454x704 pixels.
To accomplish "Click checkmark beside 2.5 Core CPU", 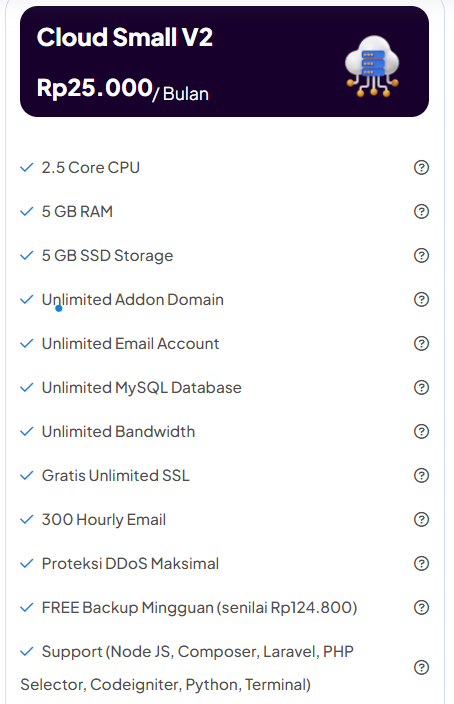I will coord(27,167).
